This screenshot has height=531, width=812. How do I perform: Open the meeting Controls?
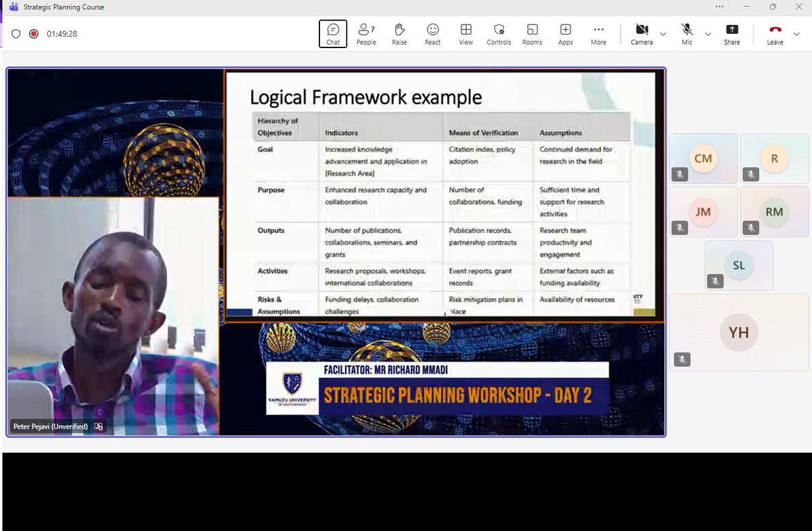pos(499,34)
